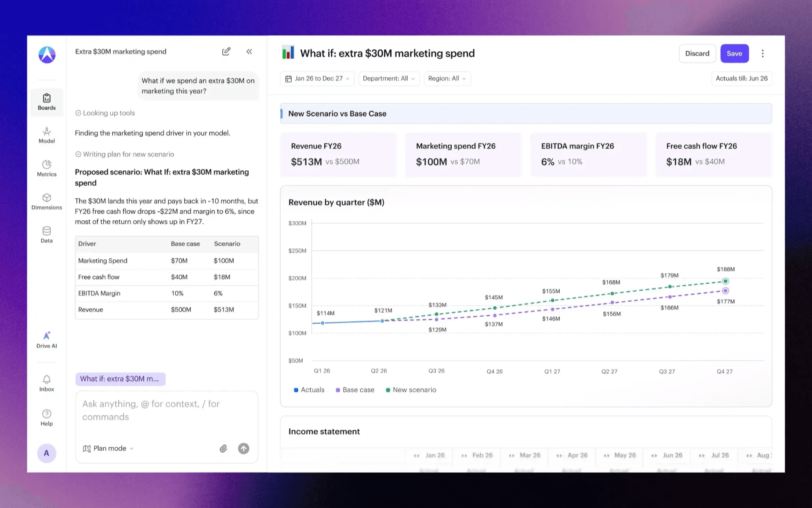Click the user avatar labeled A
This screenshot has width=812, height=508.
47,453
